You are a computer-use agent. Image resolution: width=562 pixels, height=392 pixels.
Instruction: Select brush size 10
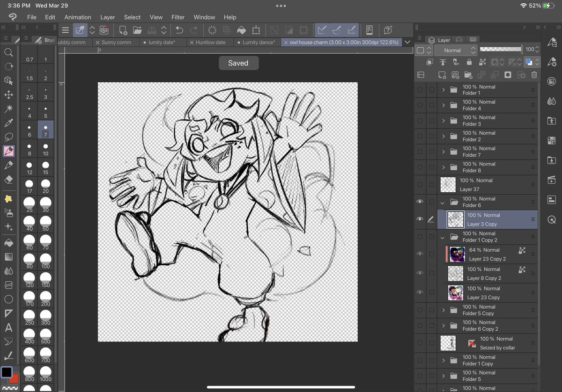coord(45,149)
